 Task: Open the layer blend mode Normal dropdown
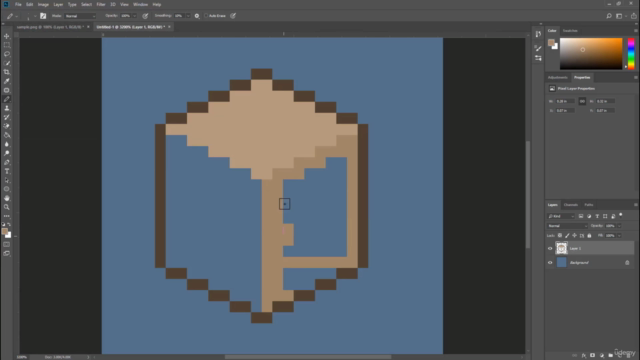567,226
